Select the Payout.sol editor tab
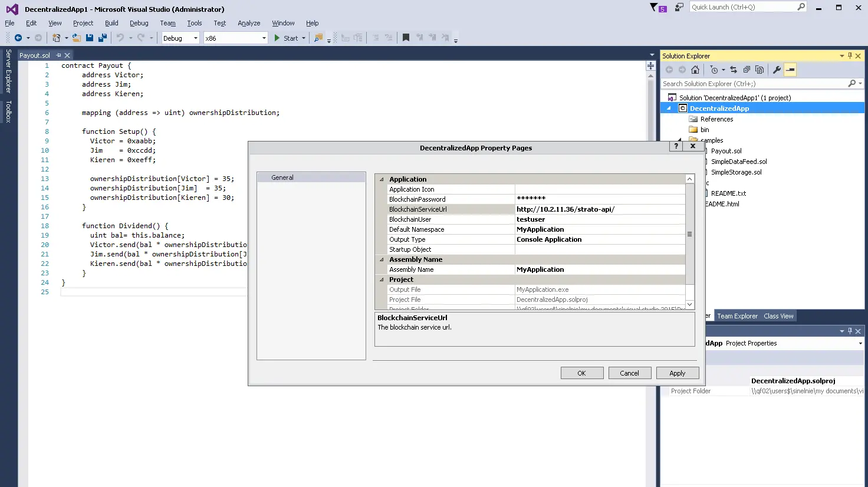Viewport: 868px width, 487px height. point(35,55)
